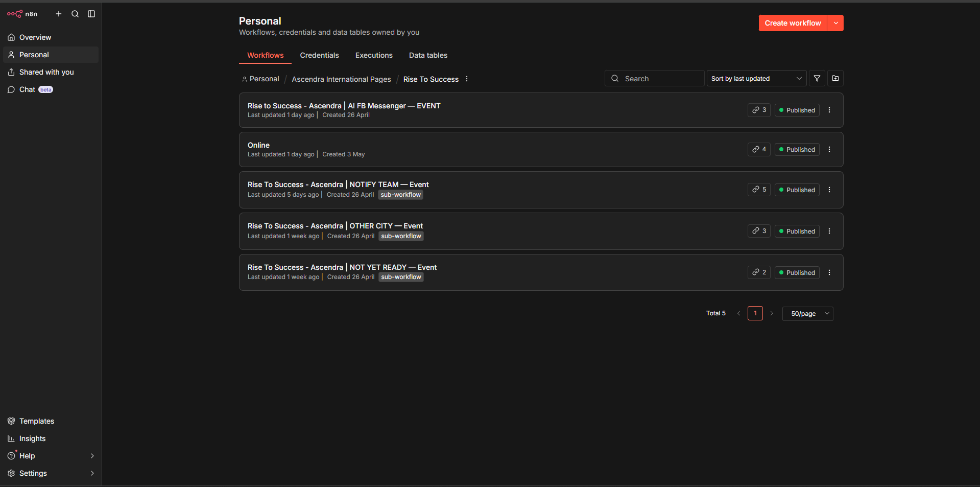Viewport: 980px width, 487px height.
Task: Open the NOTIFY TEAM — Event workflow
Action: (338, 184)
